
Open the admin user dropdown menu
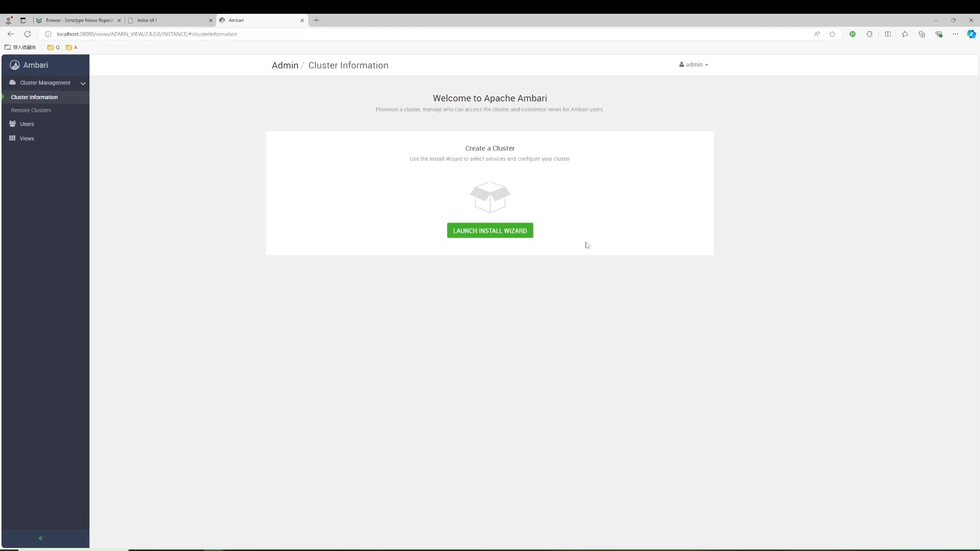(693, 64)
